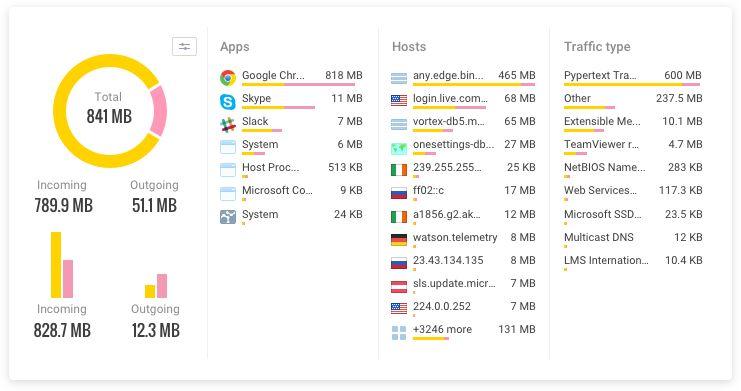Image resolution: width=741 pixels, height=391 pixels.
Task: Click the pink outgoing segment of the donut chart
Action: click(x=159, y=111)
